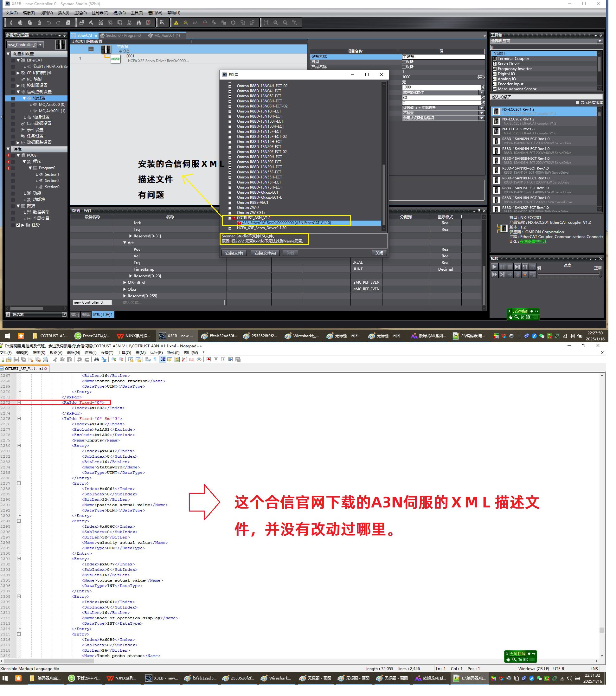The width and height of the screenshot is (616, 696).
Task: Click the Print icon in Notepad++ toolbar
Action: pyautogui.click(x=45, y=360)
